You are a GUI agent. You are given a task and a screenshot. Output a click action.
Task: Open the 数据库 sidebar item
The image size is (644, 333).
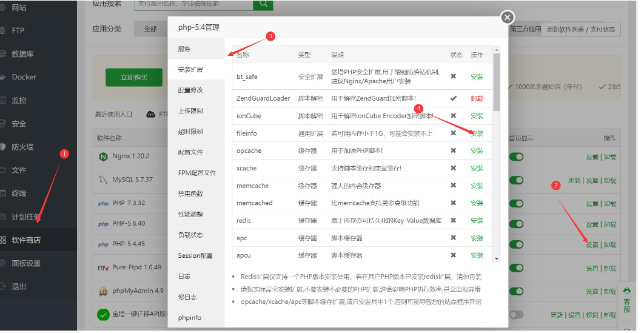coord(22,54)
